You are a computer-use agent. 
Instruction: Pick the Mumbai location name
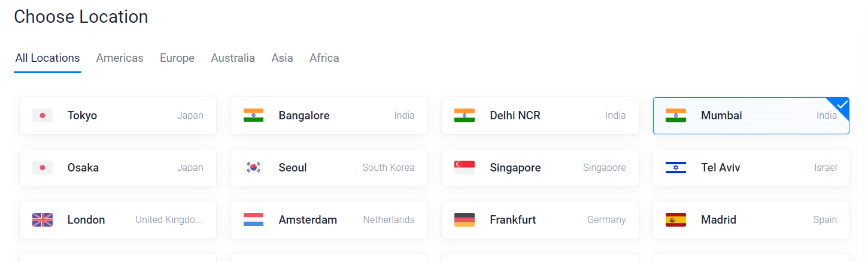[x=721, y=116]
